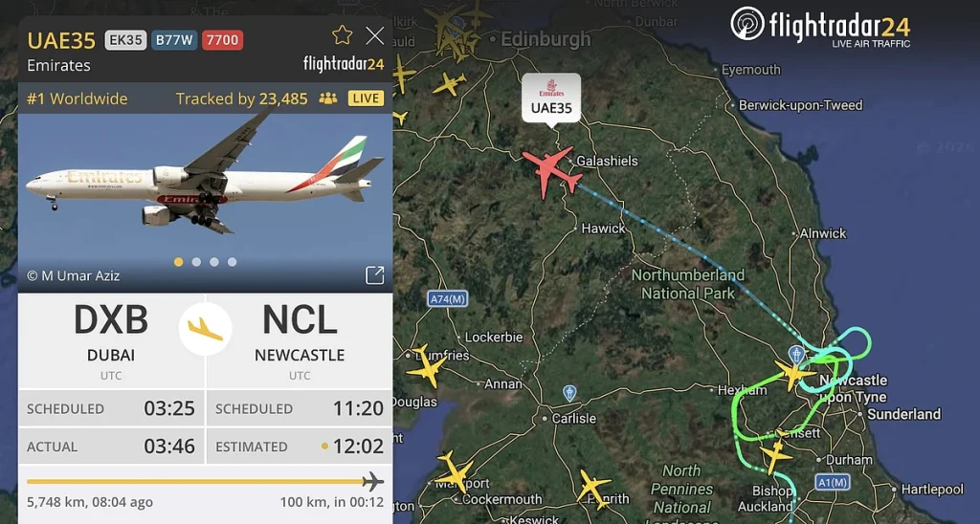Open aircraft photo in external link icon
Viewport: 980px width, 524px height.
374,274
